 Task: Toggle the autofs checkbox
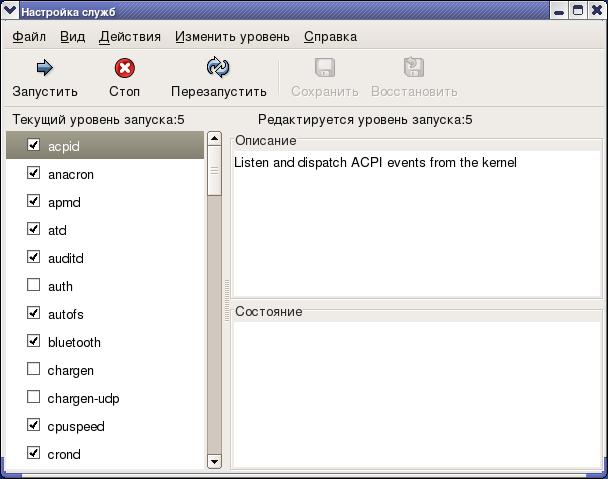[x=33, y=313]
